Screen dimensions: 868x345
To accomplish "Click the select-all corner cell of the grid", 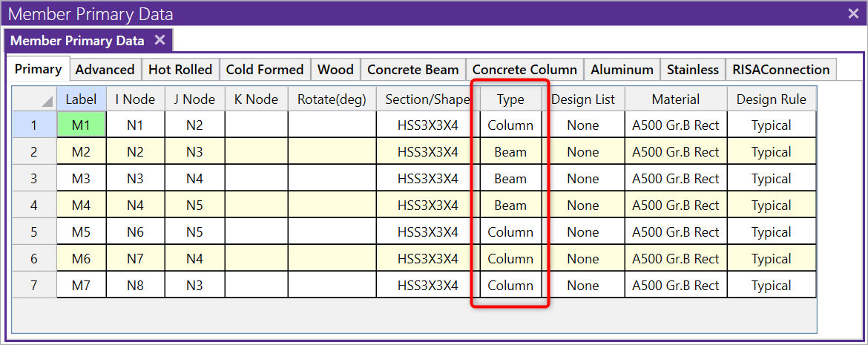I will [x=34, y=99].
